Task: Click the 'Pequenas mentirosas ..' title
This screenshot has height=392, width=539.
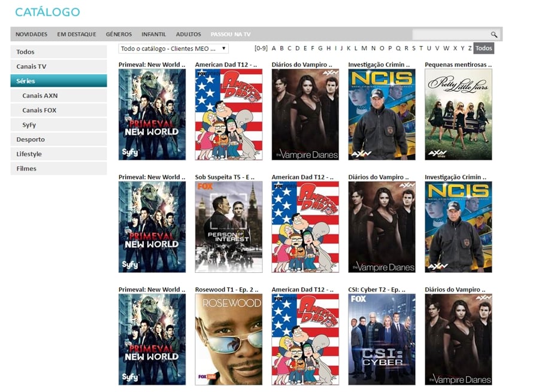Action: tap(458, 65)
